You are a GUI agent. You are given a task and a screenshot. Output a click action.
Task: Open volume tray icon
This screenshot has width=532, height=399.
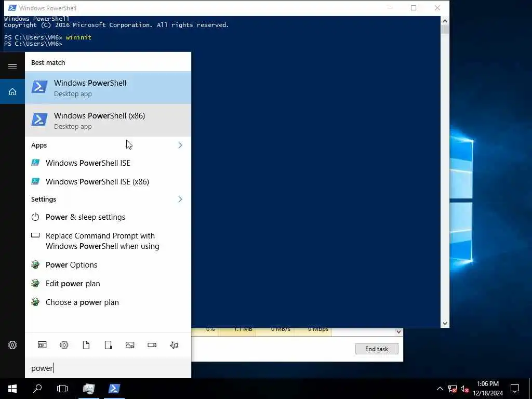pos(464,389)
